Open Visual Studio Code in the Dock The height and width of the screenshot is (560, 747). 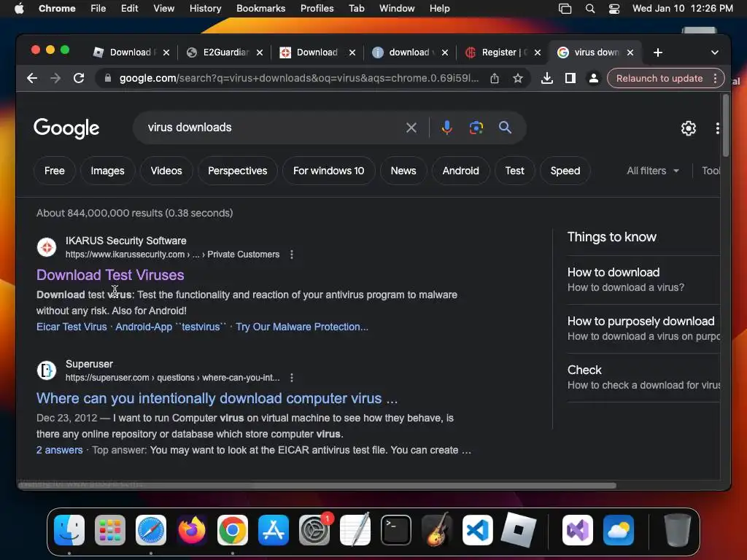click(478, 530)
